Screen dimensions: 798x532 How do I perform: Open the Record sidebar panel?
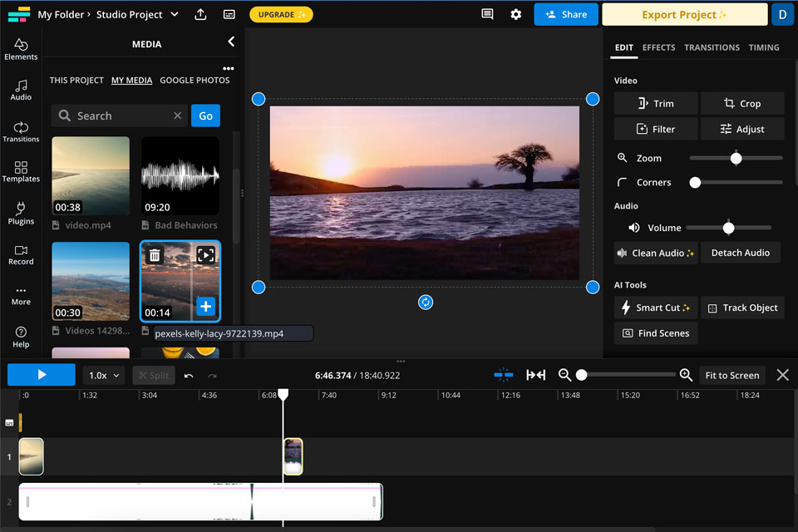(21, 255)
